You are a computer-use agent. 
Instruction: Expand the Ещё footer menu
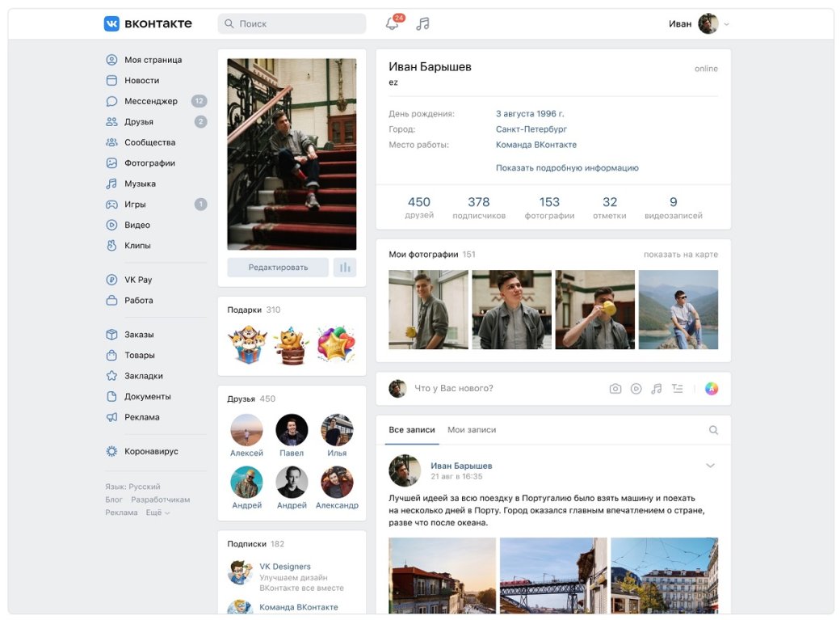(x=157, y=512)
